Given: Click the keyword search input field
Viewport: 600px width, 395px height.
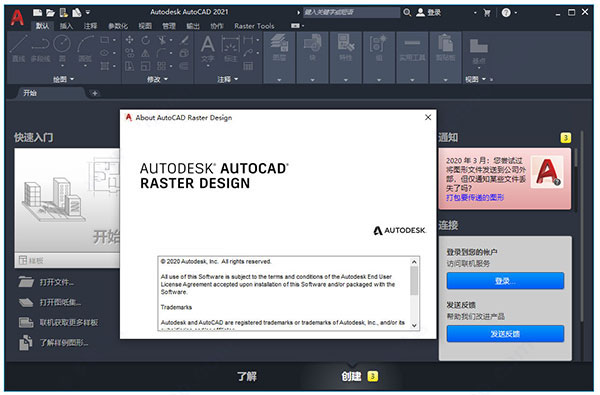Looking at the screenshot, I should pos(352,13).
